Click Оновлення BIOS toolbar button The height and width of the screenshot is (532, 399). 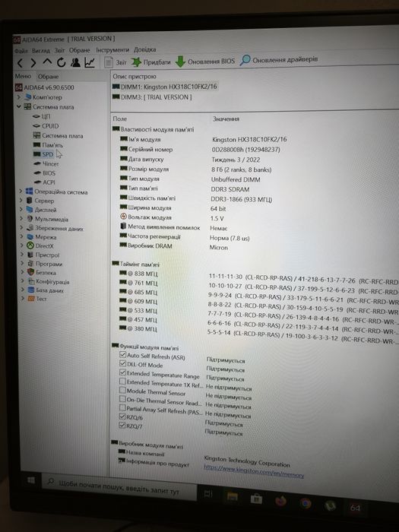pos(205,62)
